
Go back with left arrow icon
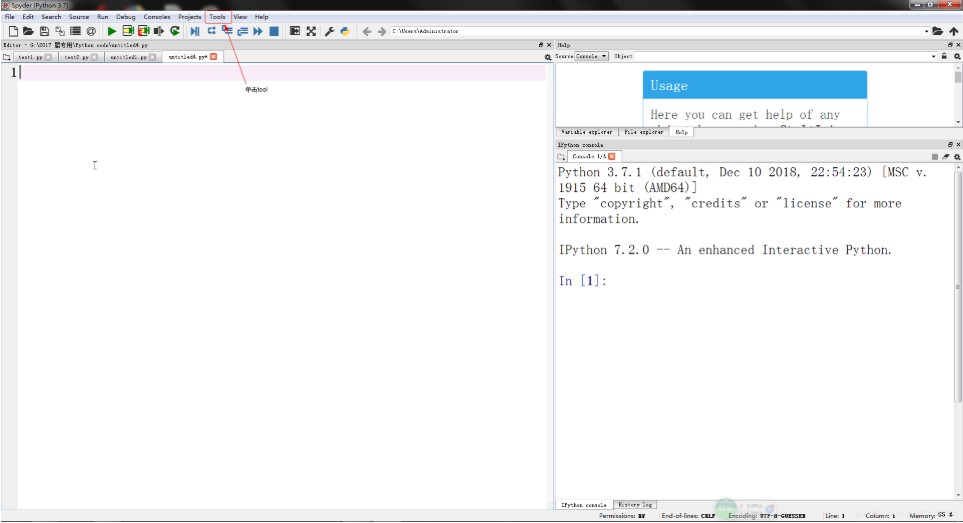(367, 31)
